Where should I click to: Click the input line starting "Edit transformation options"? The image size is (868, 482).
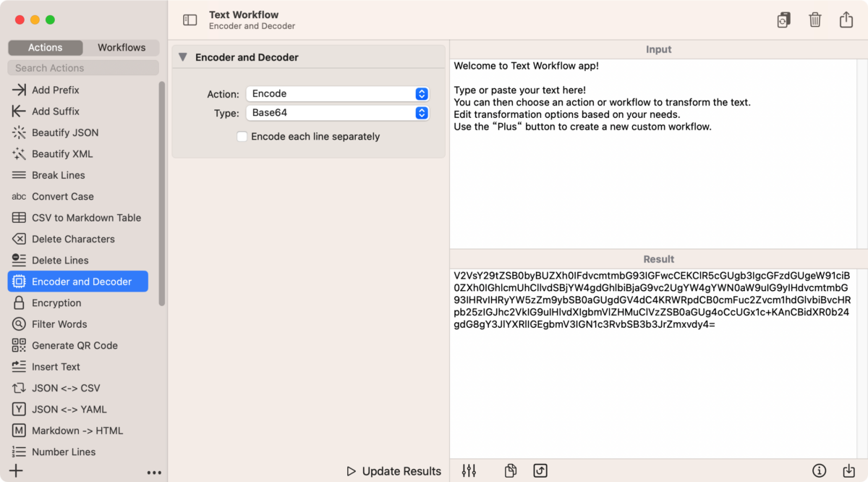[x=567, y=114]
